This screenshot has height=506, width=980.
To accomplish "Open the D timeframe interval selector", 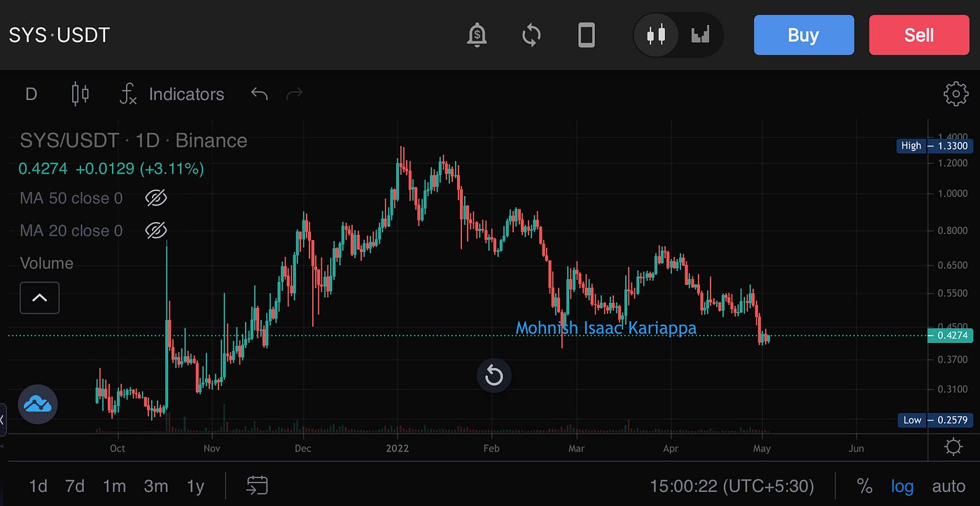I will 31,94.
